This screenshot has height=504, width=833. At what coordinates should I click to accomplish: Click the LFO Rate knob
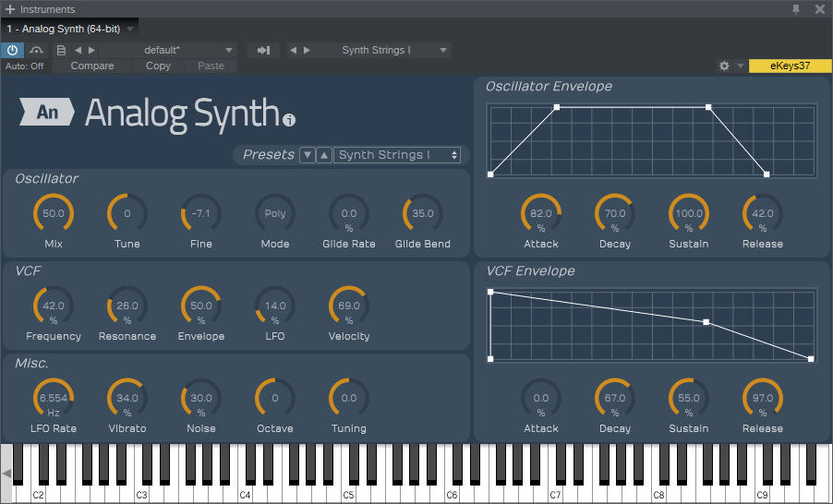54,398
